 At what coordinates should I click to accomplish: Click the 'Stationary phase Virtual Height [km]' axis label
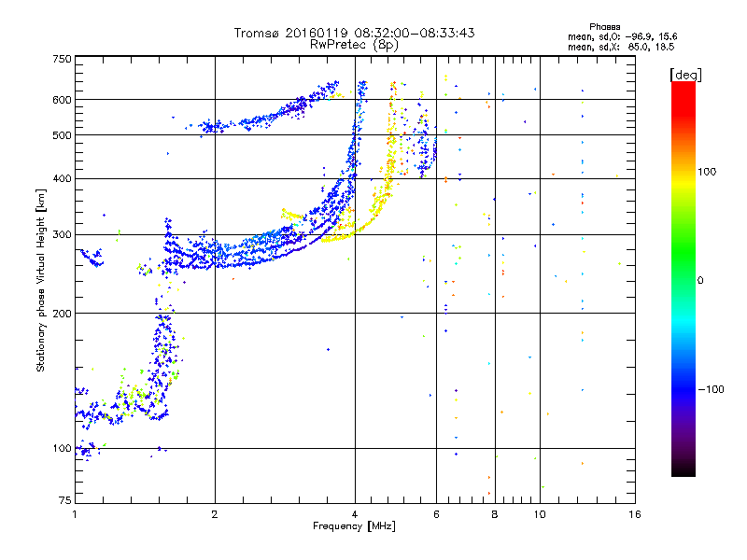point(41,281)
